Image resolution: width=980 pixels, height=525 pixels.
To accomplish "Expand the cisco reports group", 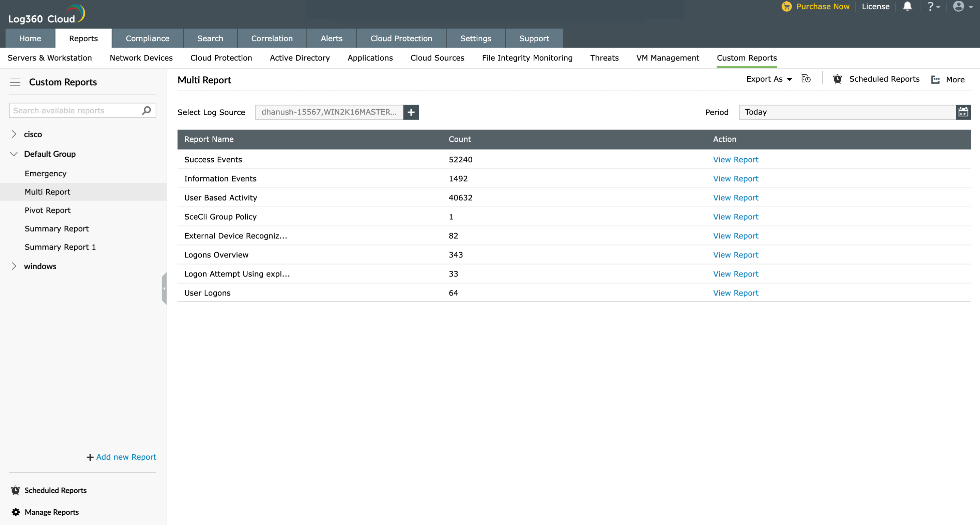I will tap(14, 134).
